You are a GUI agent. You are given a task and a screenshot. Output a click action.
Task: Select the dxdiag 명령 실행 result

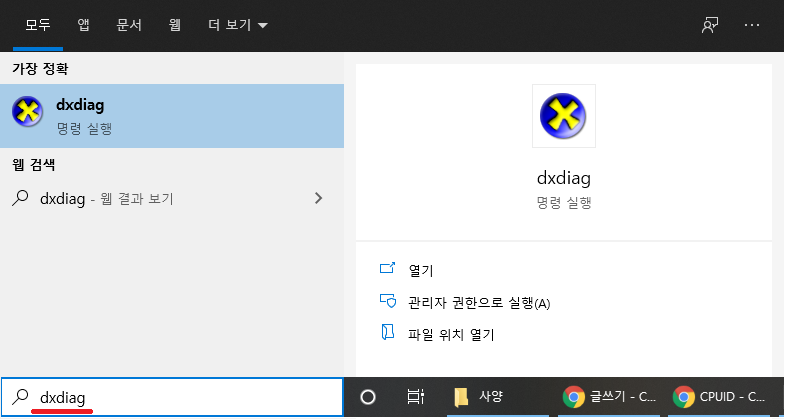[172, 116]
